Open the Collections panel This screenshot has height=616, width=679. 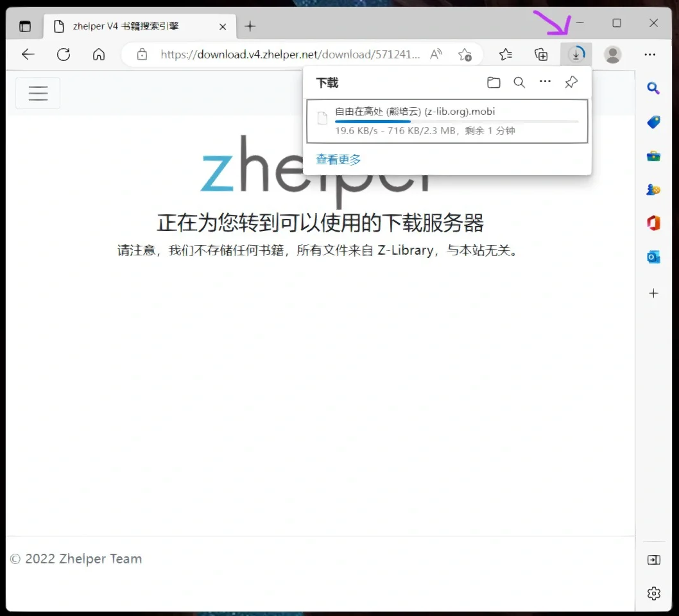[x=541, y=55]
